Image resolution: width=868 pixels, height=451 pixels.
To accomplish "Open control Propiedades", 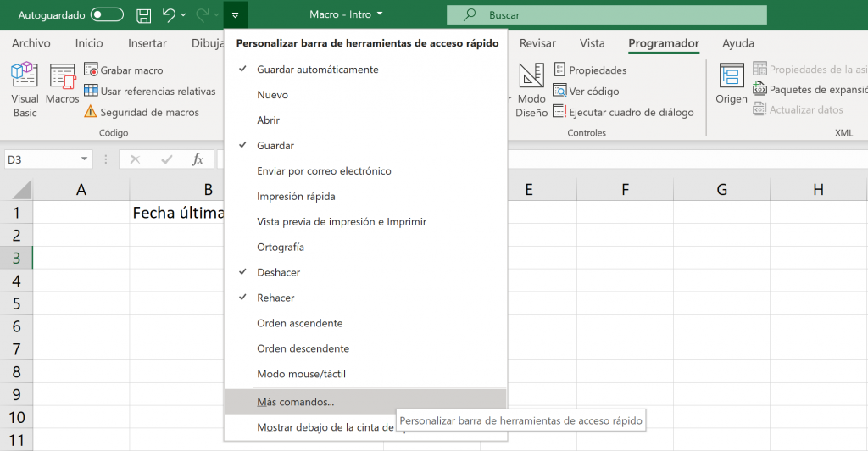I will point(590,70).
